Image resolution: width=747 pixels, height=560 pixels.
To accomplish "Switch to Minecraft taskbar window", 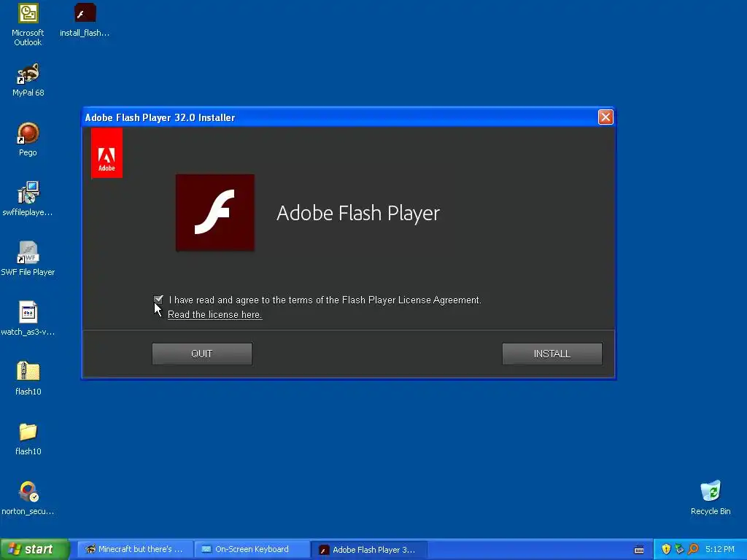I will click(x=135, y=550).
